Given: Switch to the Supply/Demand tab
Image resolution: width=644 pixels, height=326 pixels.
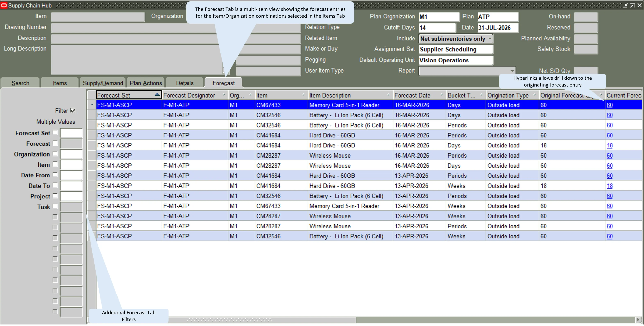Looking at the screenshot, I should pyautogui.click(x=103, y=83).
